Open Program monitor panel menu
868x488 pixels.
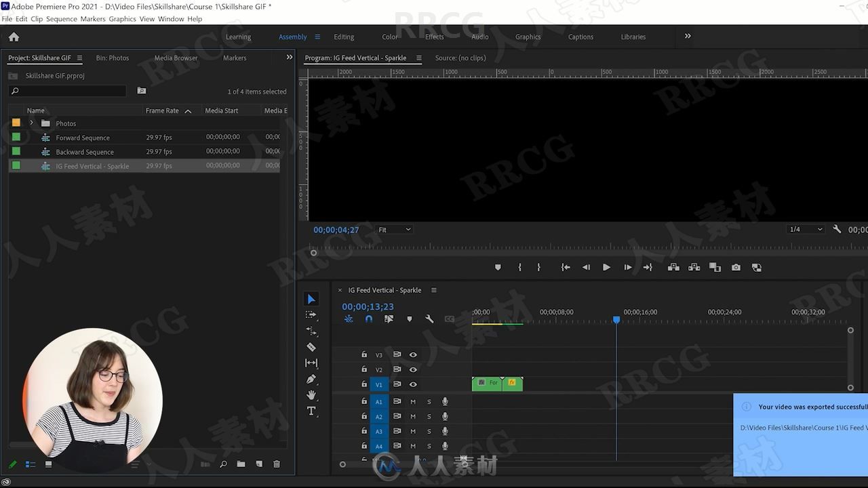[418, 58]
